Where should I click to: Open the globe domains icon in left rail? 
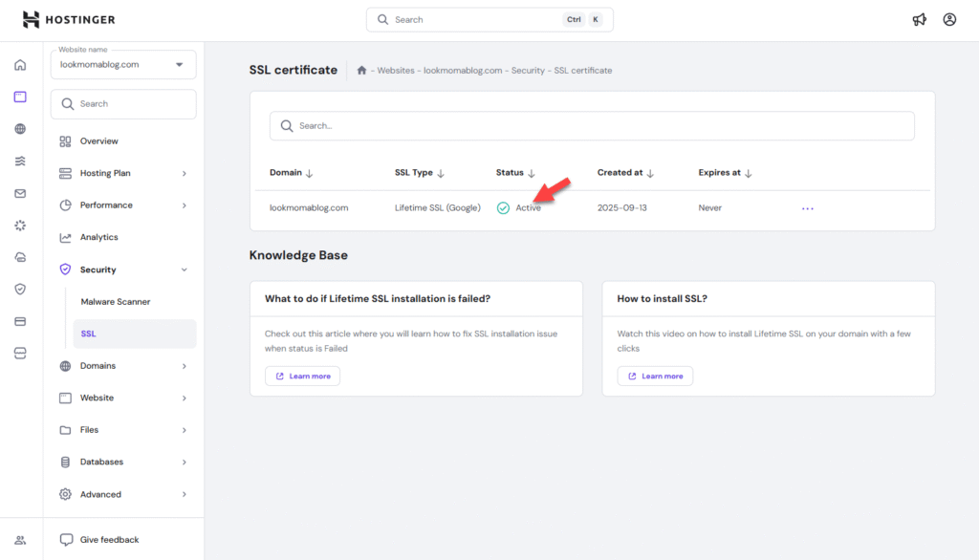point(20,129)
